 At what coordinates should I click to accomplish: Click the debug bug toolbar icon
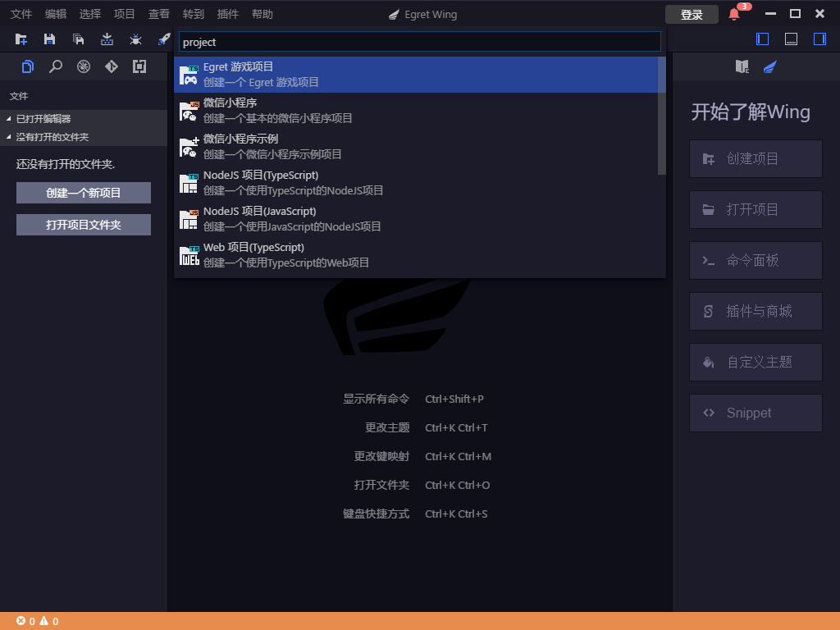tap(135, 39)
